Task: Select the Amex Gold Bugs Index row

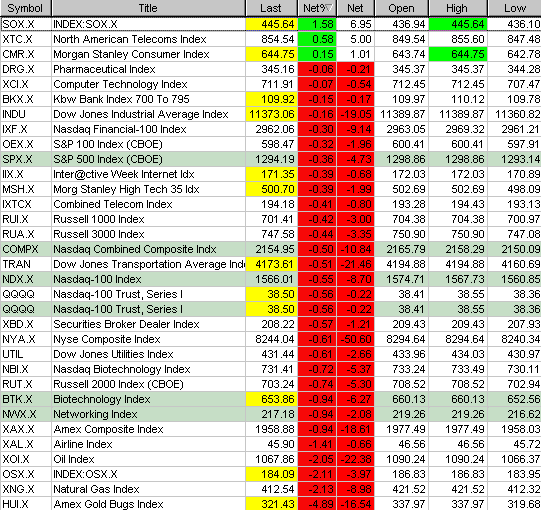Action: [270, 504]
